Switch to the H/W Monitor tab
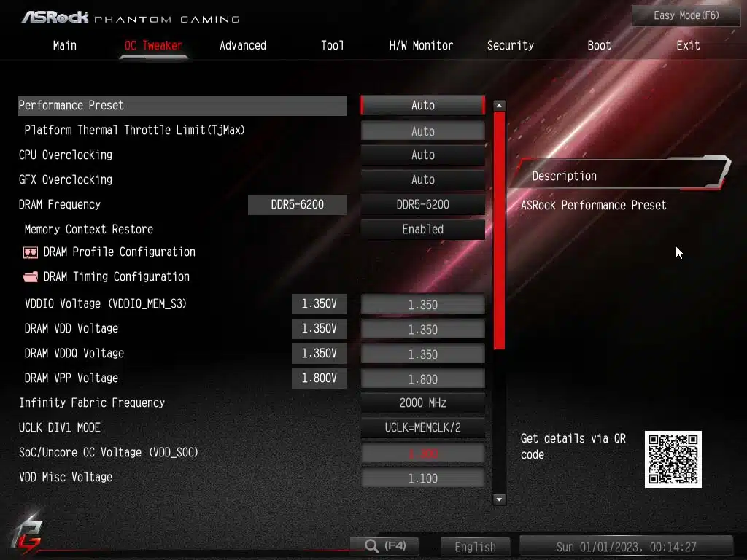 click(x=421, y=45)
